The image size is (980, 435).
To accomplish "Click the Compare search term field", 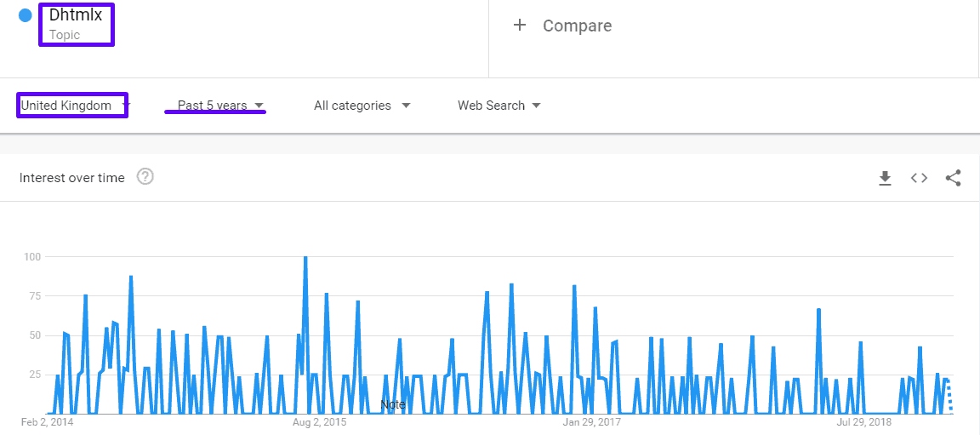I will (x=577, y=26).
